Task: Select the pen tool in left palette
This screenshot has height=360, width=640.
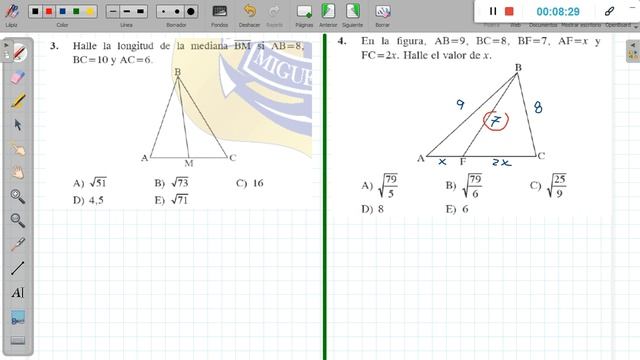Action: click(x=18, y=53)
